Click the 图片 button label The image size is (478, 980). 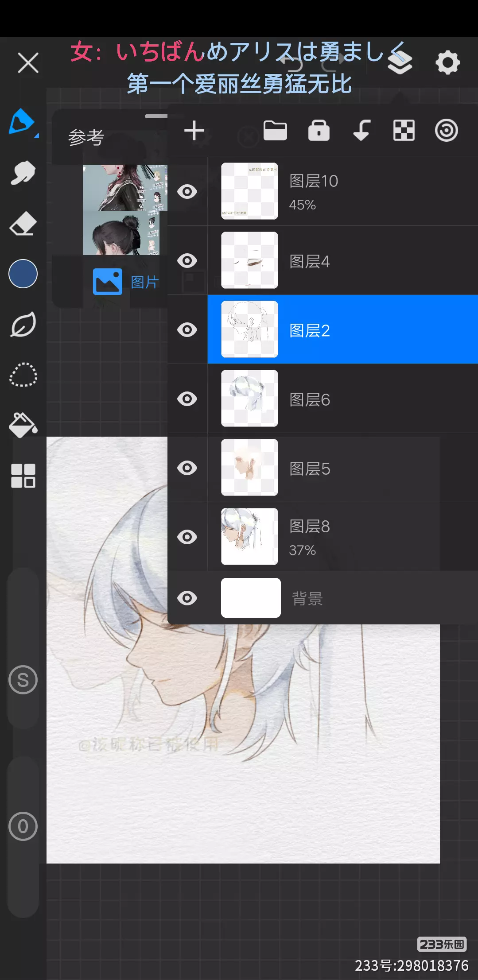click(x=145, y=282)
